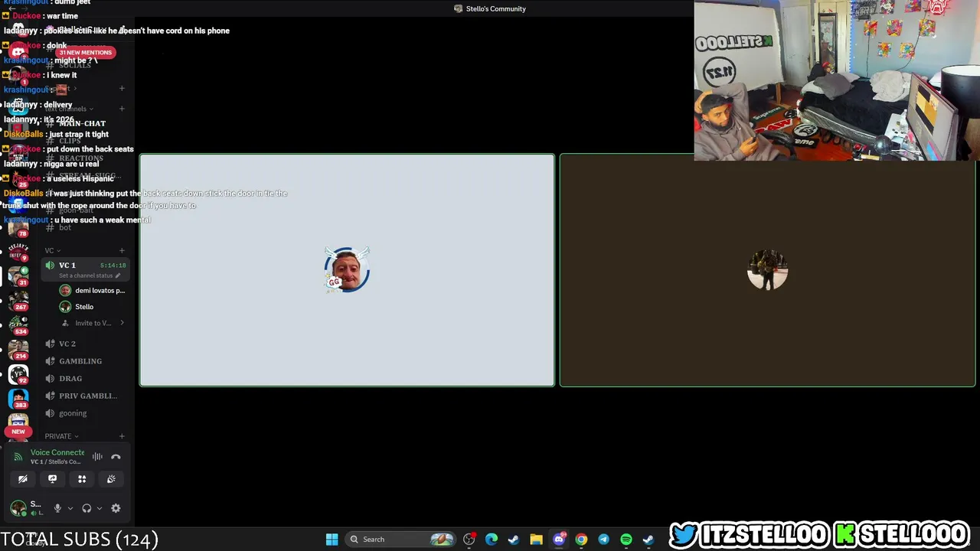Join the DRAG voice channel

pyautogui.click(x=85, y=379)
